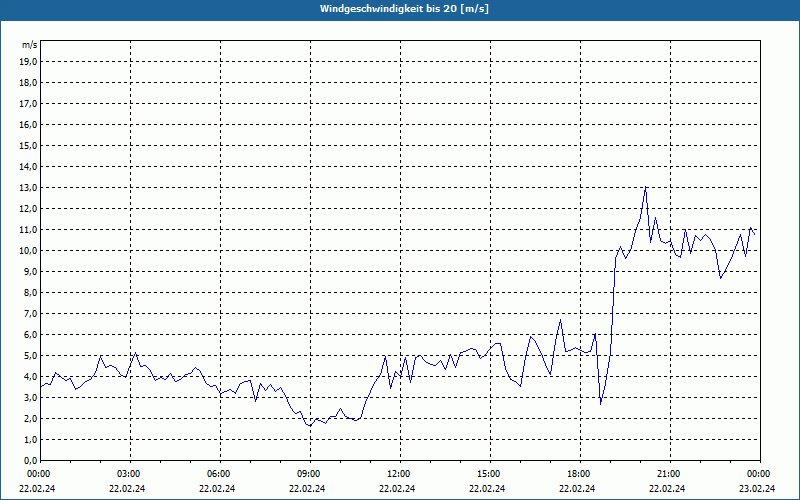The height and width of the screenshot is (500, 800).
Task: Click the 09:00 time label
Action: [x=310, y=474]
